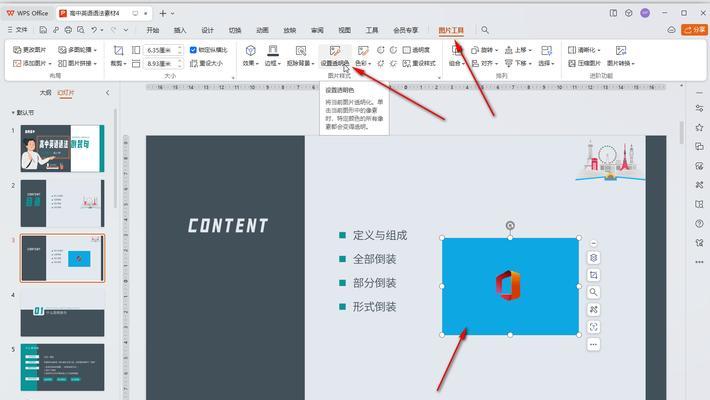Viewport: 710px width, 400px height.
Task: Click the orange Share (分享) button
Action: pyautogui.click(x=693, y=30)
